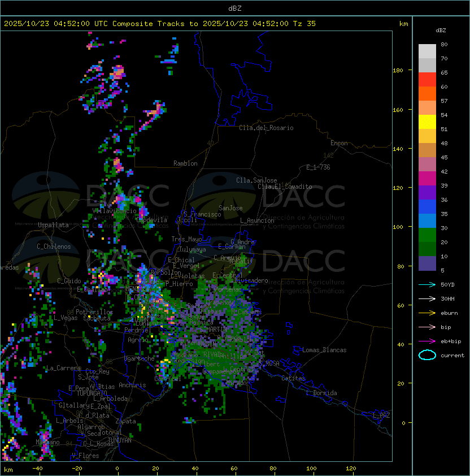
Task: Click the 'Ugarteche' map label
Action: coord(140,358)
